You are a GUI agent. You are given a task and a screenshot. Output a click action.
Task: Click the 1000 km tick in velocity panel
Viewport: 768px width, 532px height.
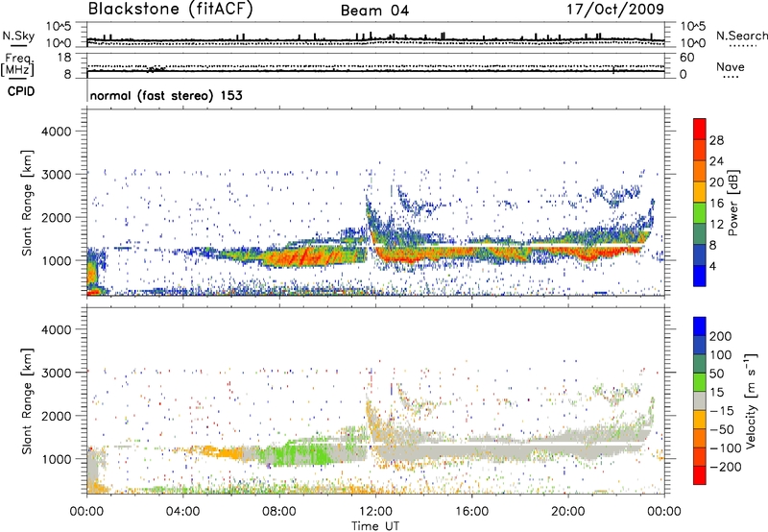[x=56, y=459]
